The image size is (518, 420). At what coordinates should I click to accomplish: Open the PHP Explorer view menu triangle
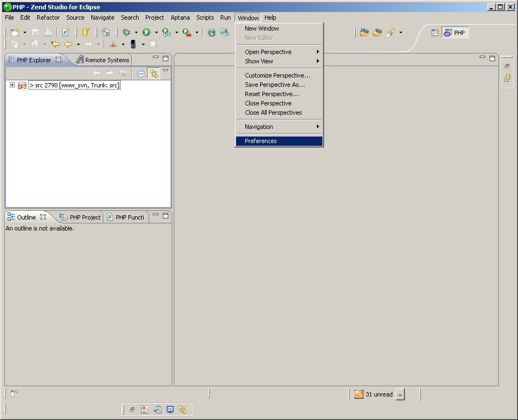coord(166,70)
